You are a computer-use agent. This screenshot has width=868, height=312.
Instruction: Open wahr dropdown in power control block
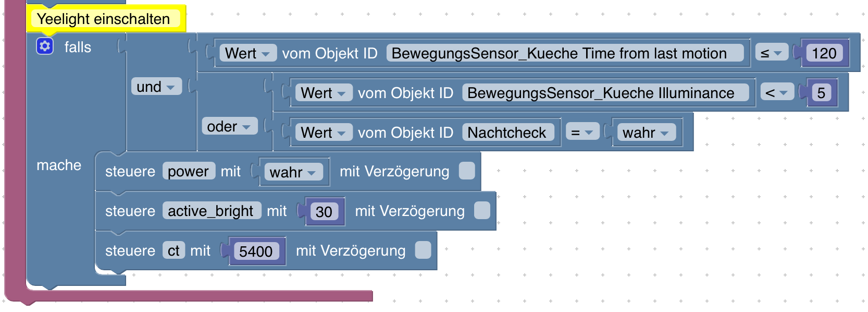[x=293, y=172]
